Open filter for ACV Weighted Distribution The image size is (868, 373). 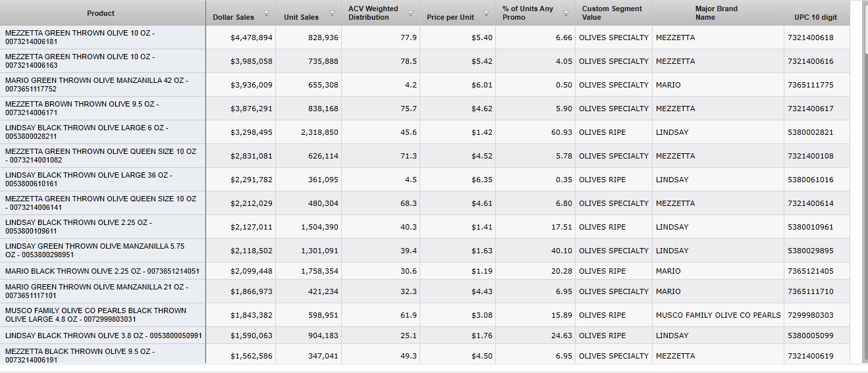(411, 14)
